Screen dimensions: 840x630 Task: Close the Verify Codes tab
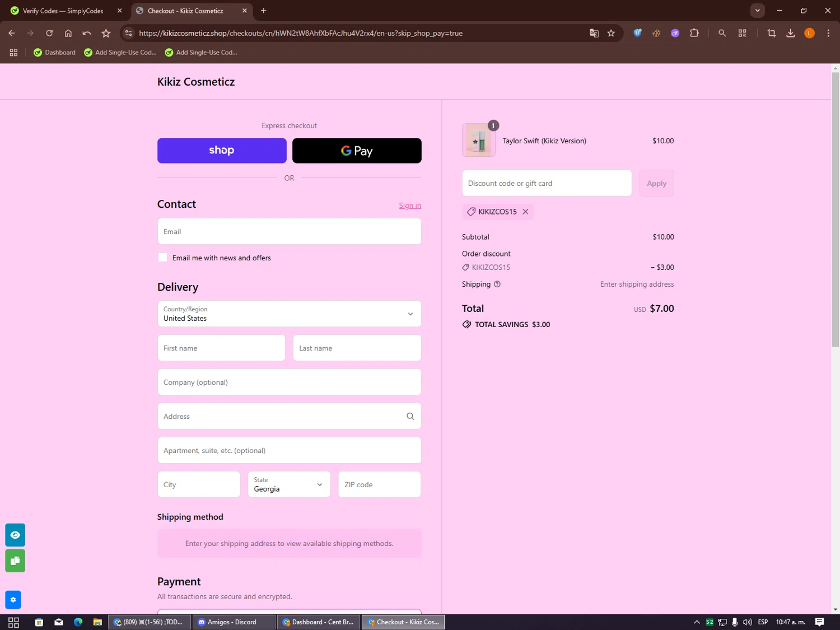[x=119, y=11]
